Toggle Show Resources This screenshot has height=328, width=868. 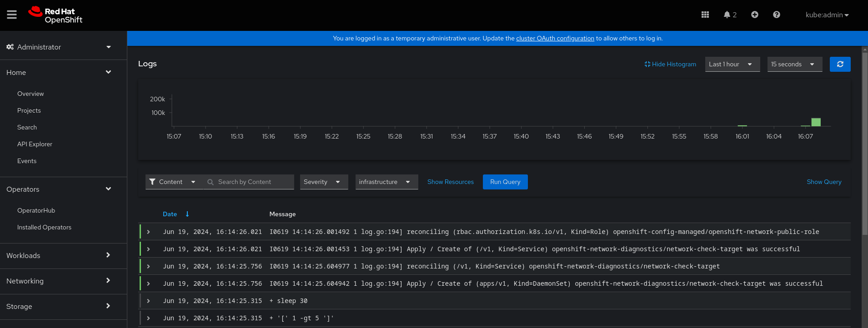pyautogui.click(x=450, y=182)
